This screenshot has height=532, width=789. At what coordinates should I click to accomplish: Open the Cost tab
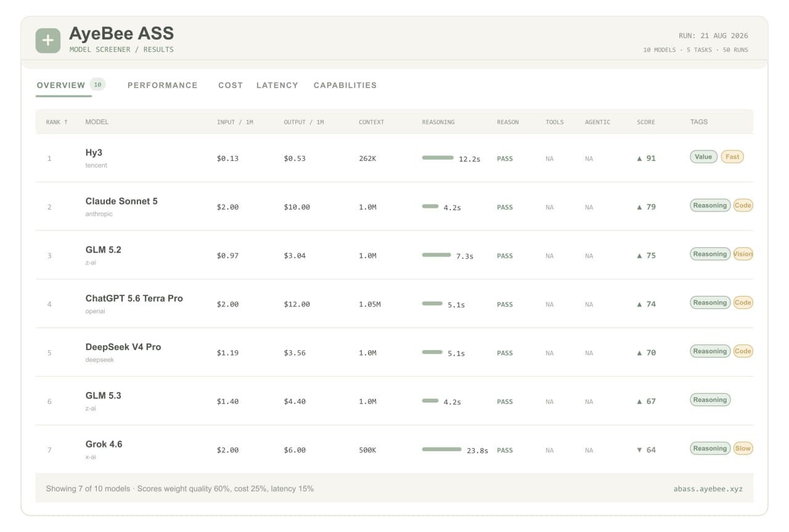pyautogui.click(x=231, y=85)
